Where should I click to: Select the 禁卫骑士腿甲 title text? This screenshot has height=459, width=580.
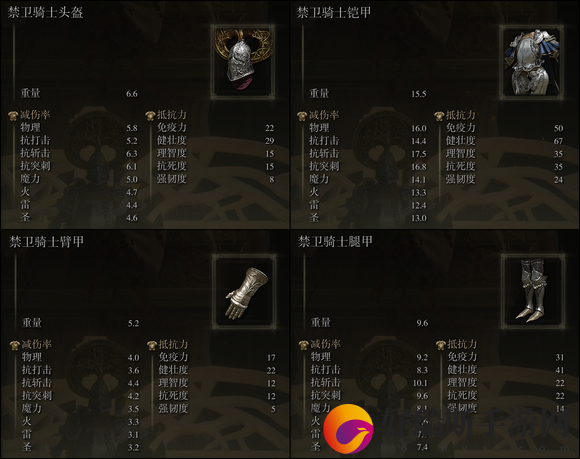(335, 242)
